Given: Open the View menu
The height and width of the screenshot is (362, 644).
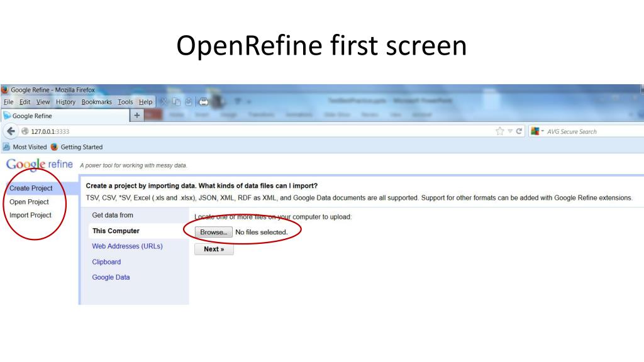Looking at the screenshot, I should pyautogui.click(x=43, y=102).
